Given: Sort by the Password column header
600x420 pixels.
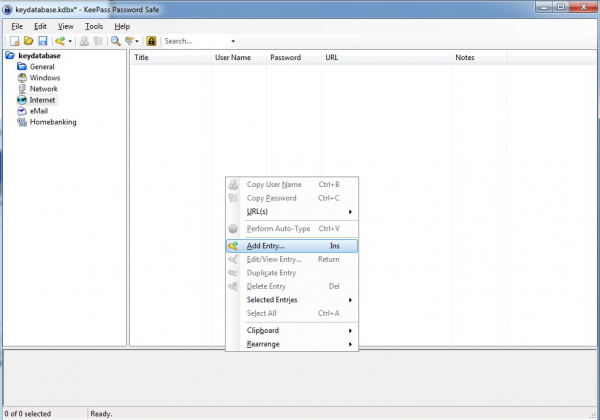Looking at the screenshot, I should pos(294,58).
